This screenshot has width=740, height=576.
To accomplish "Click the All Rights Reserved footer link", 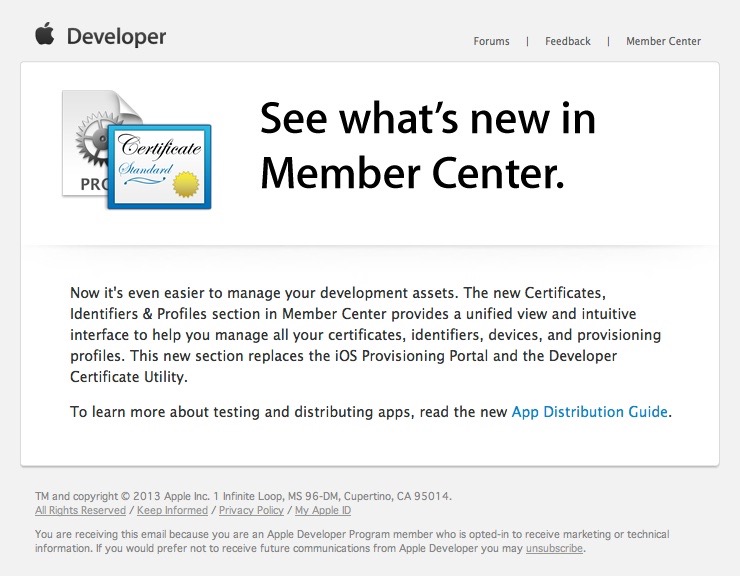I will coord(80,510).
